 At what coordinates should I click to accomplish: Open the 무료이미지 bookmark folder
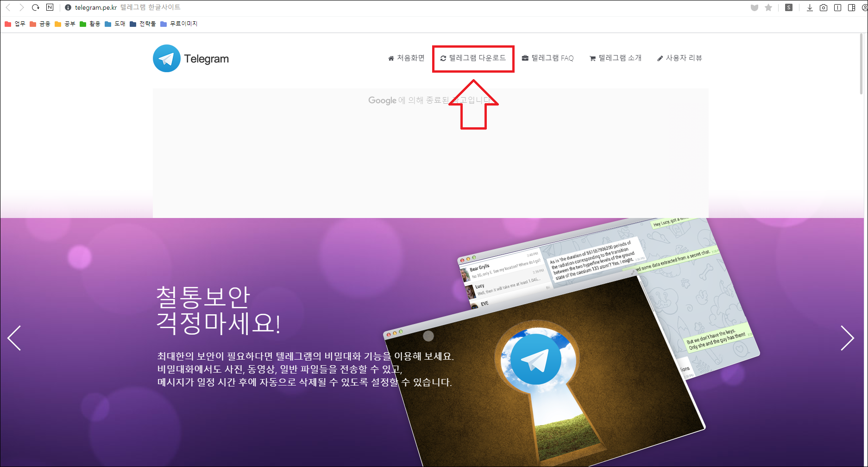pos(179,24)
